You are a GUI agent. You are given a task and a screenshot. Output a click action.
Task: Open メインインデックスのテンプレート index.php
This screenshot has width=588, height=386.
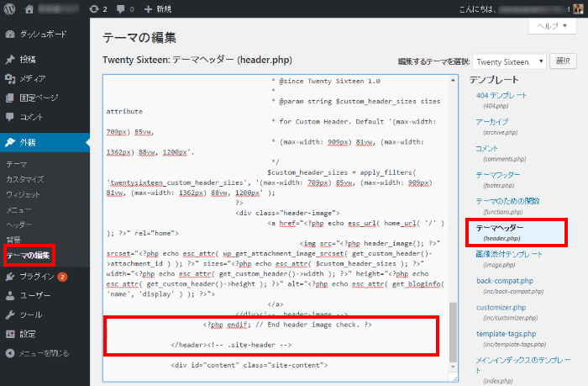pos(523,365)
